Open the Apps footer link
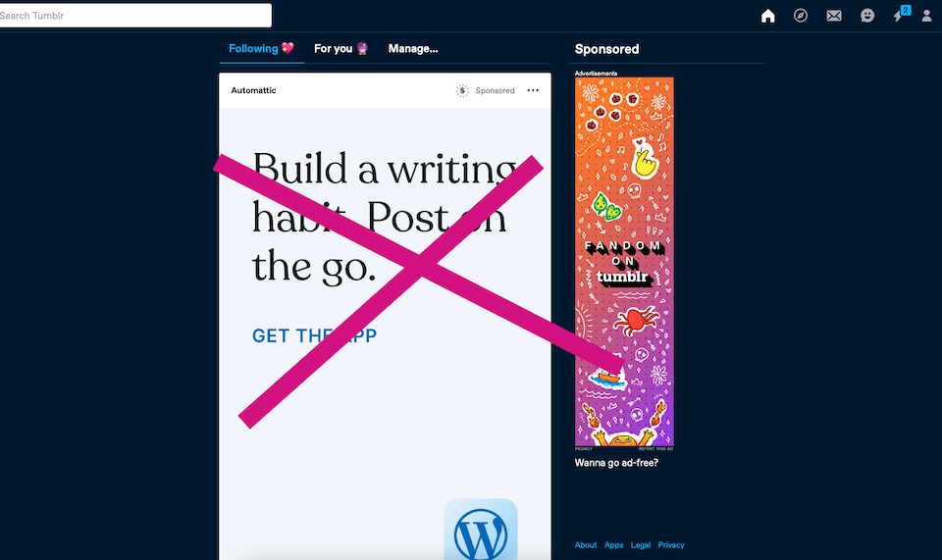The image size is (942, 560). 613,545
